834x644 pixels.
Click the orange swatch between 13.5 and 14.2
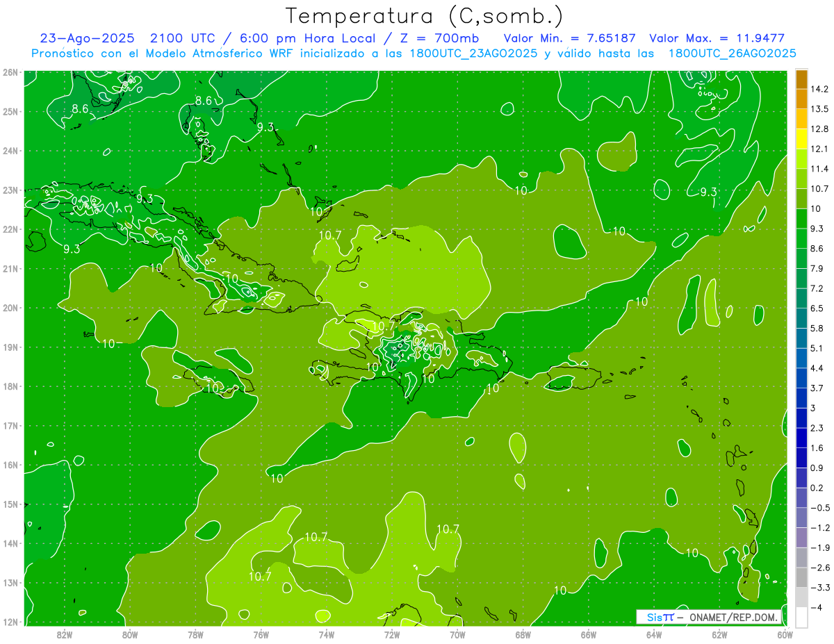point(801,99)
